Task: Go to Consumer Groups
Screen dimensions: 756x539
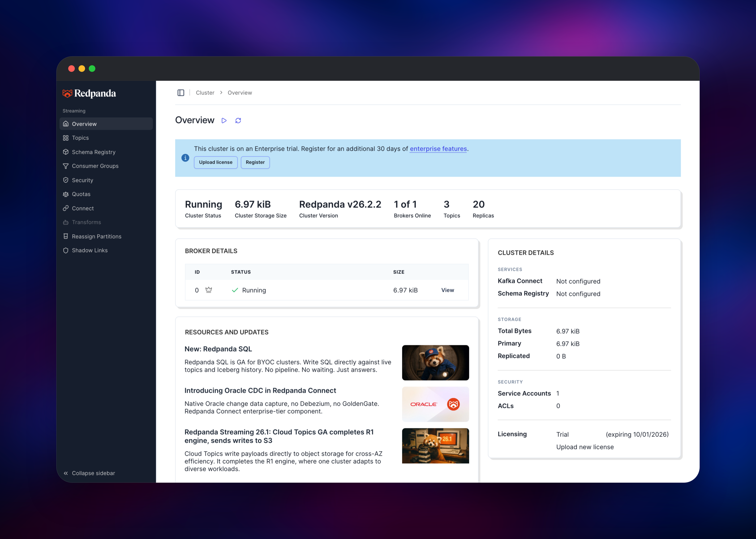Action: [106, 166]
